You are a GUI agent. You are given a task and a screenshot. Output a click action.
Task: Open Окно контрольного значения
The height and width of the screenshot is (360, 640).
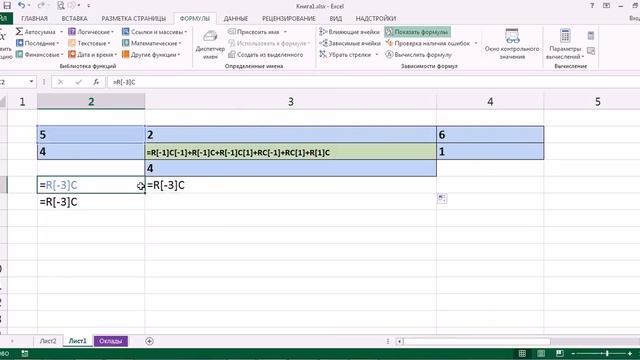tap(512, 44)
